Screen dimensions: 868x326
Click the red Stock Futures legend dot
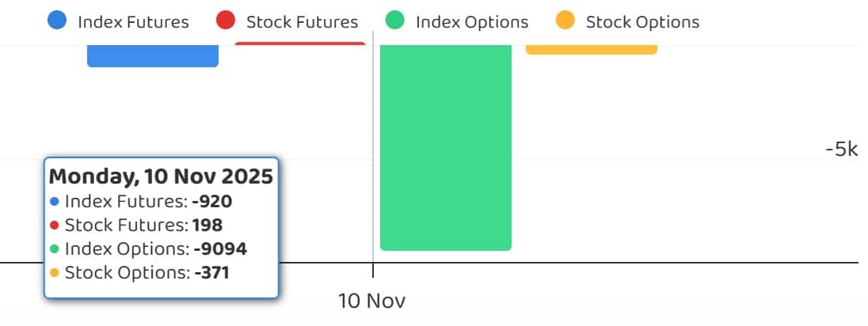click(226, 21)
